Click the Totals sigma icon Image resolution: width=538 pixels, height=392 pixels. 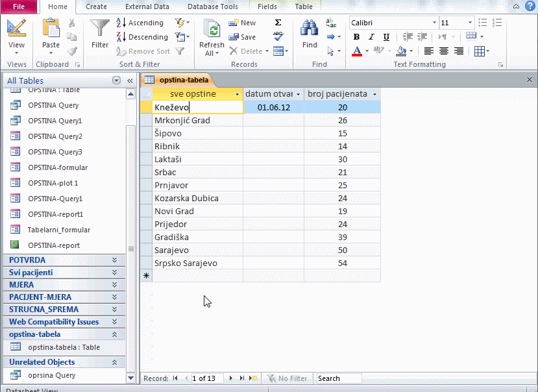tap(278, 23)
